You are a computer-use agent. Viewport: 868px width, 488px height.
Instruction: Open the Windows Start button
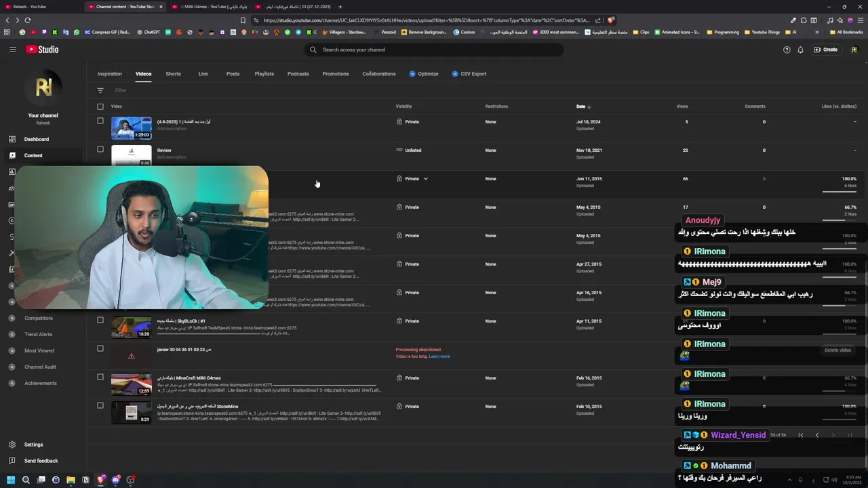[11, 480]
